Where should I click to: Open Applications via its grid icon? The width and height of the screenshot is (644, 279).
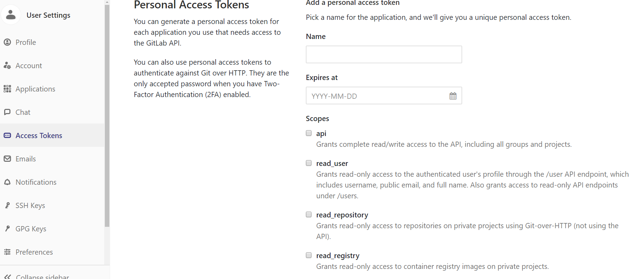8,89
